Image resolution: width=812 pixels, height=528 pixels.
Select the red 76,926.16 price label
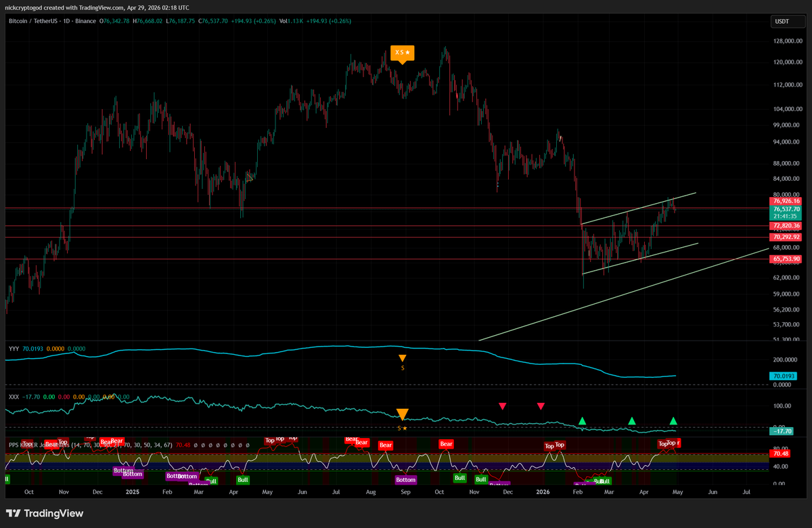(786, 201)
